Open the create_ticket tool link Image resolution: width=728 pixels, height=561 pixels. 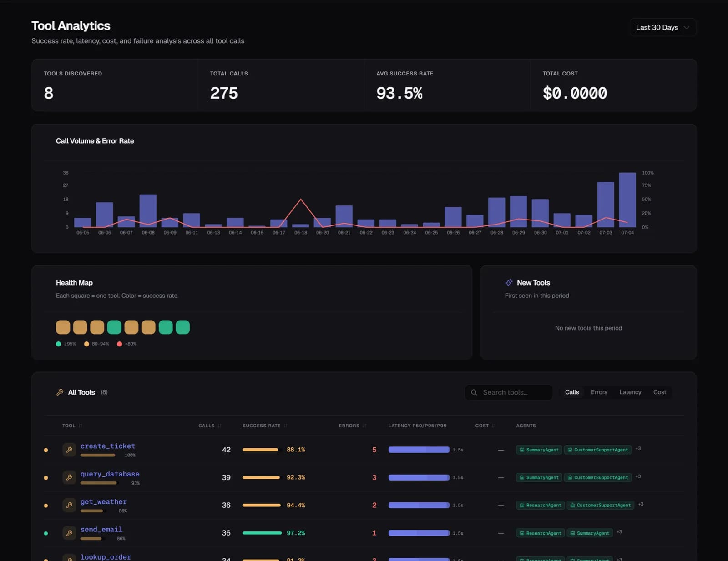point(108,446)
